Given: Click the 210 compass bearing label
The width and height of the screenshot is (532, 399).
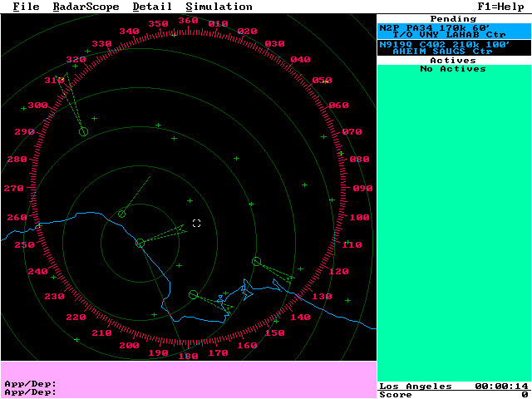Looking at the screenshot, I should click(x=101, y=332).
